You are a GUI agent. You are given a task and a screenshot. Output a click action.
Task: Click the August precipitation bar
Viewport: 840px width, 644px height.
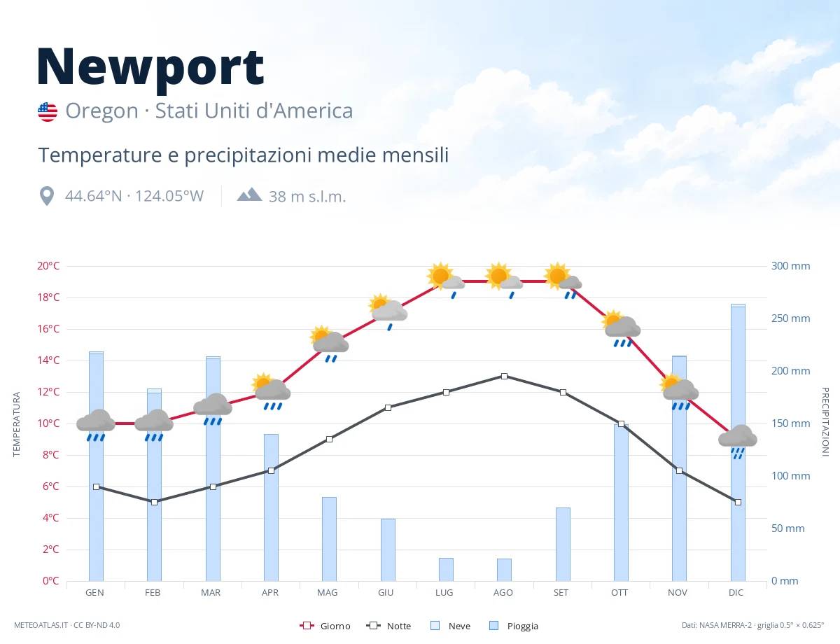point(504,570)
